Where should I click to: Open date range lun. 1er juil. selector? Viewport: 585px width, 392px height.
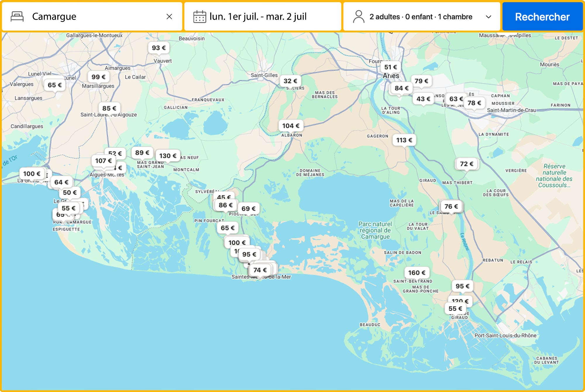(258, 17)
